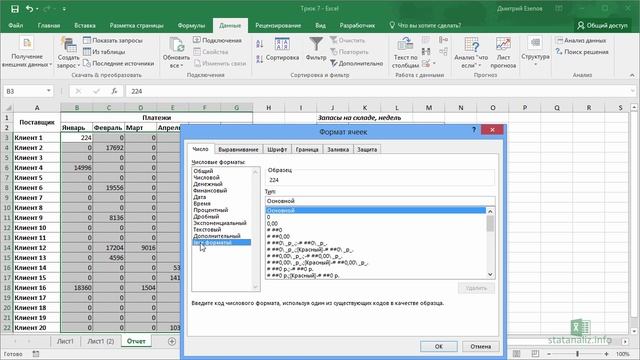The width and height of the screenshot is (640, 360).
Task: Adjust the zoom slider
Action: [x=577, y=354]
